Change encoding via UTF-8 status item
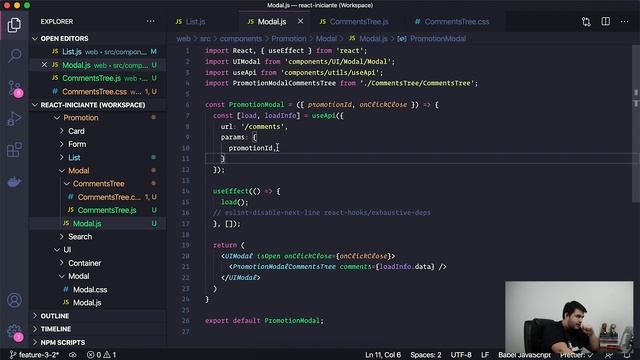The image size is (640, 360). pos(461,355)
